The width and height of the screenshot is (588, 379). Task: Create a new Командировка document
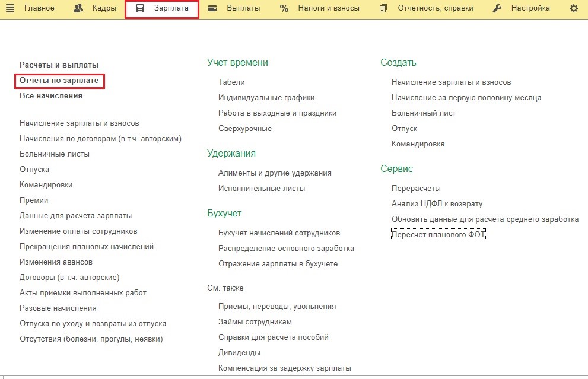(x=418, y=144)
